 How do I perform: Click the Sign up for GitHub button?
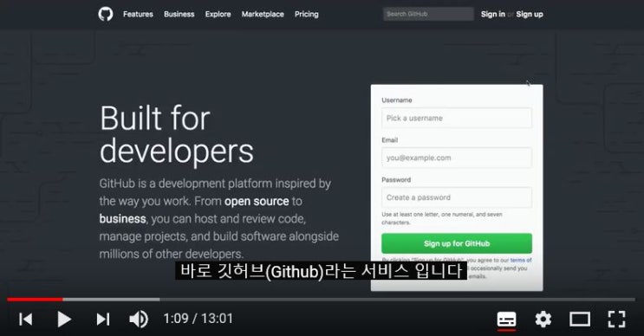[x=457, y=243]
